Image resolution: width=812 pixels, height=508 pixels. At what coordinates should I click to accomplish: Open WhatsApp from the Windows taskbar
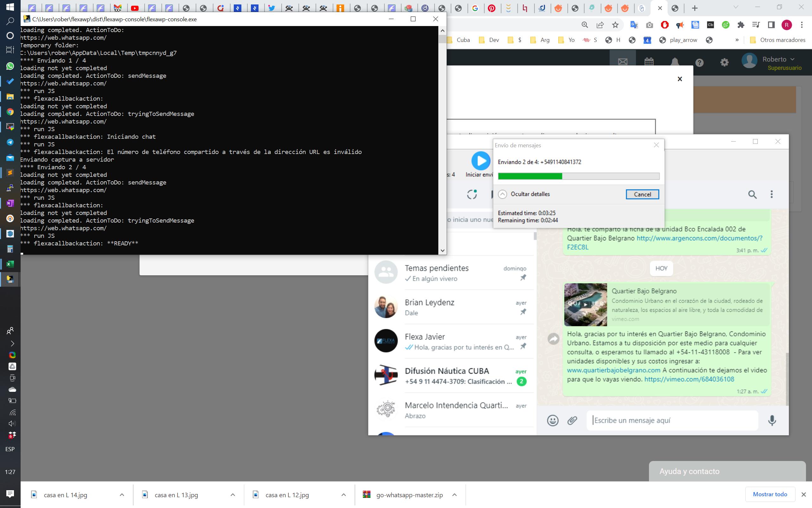point(10,66)
